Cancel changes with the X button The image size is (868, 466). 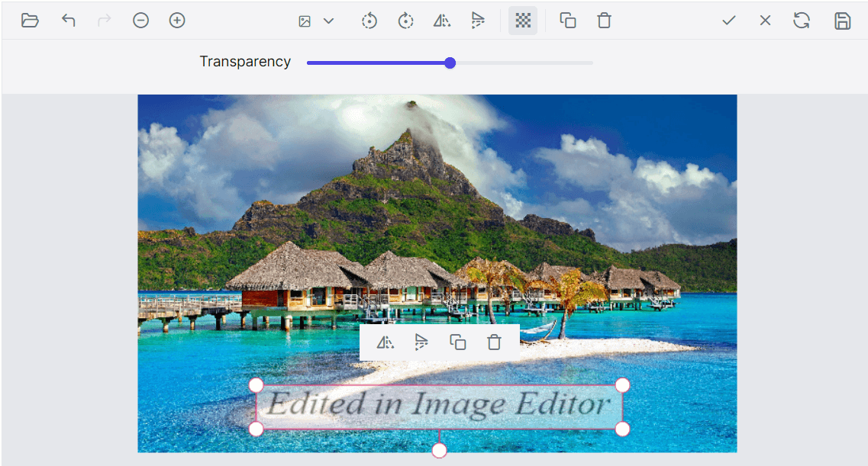(x=765, y=21)
